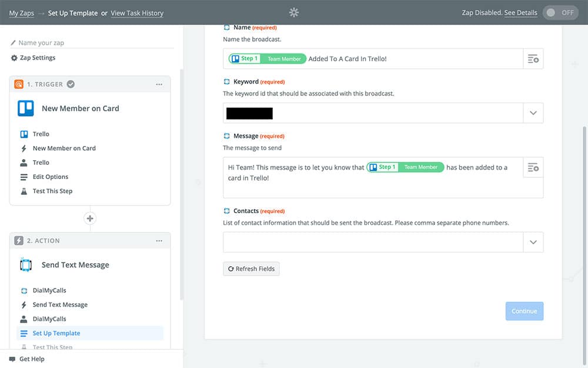This screenshot has height=368, width=588.
Task: Select Test This Step under trigger
Action: click(52, 191)
